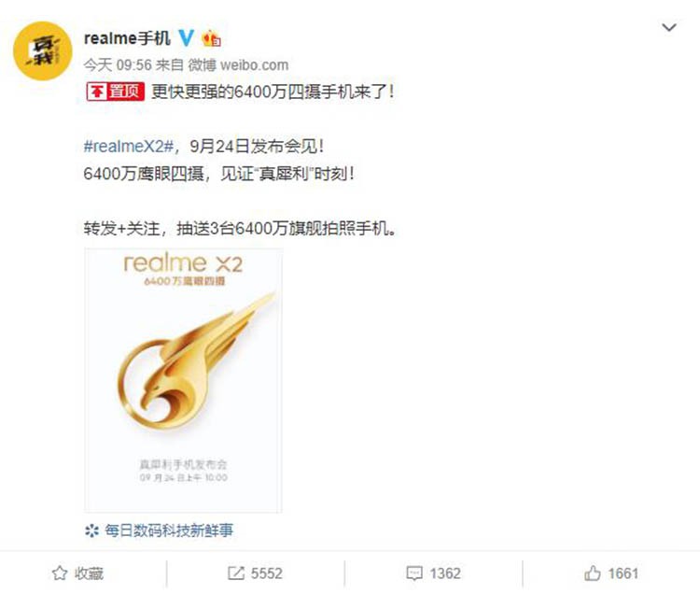Click the comment bubble icon
The height and width of the screenshot is (594, 700).
pos(414,573)
